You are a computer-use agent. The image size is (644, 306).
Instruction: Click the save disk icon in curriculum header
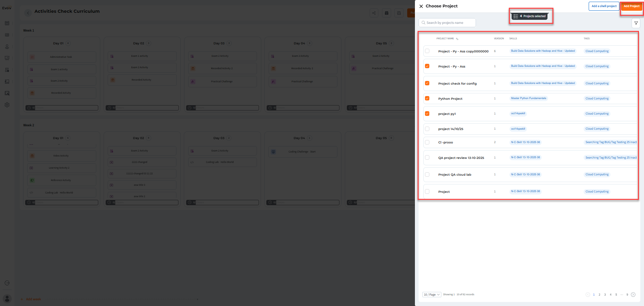[x=399, y=13]
